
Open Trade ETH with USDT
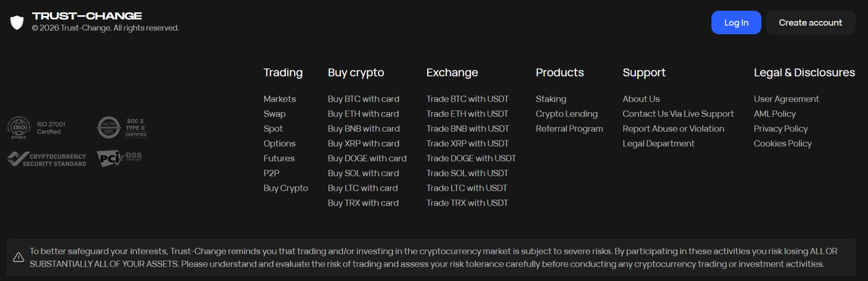coord(467,114)
